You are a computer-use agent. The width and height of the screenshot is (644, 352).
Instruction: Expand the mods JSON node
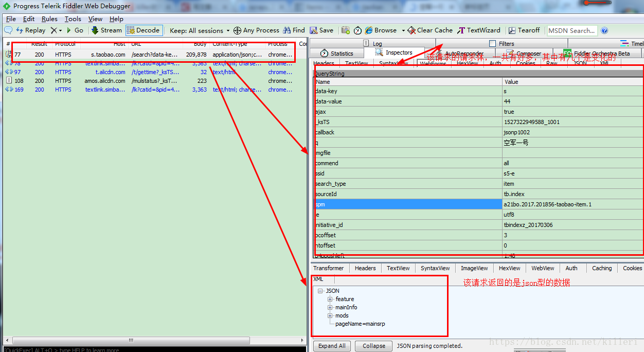point(330,315)
